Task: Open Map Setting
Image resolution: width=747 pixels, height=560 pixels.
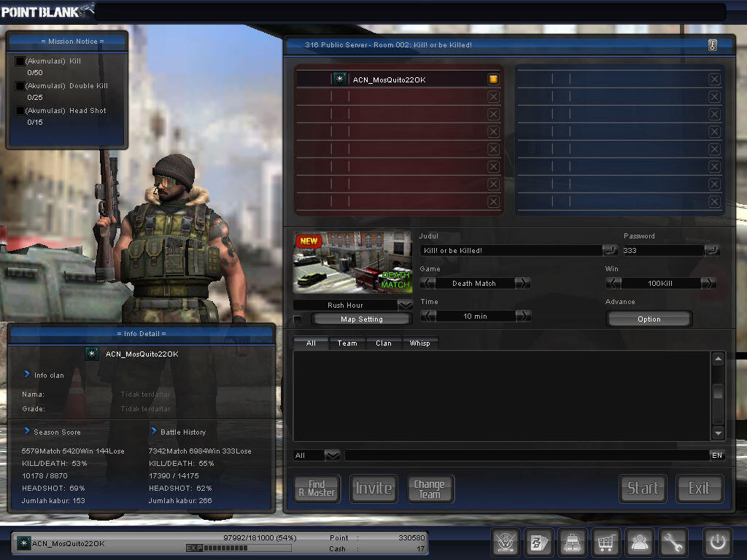Action: [362, 319]
